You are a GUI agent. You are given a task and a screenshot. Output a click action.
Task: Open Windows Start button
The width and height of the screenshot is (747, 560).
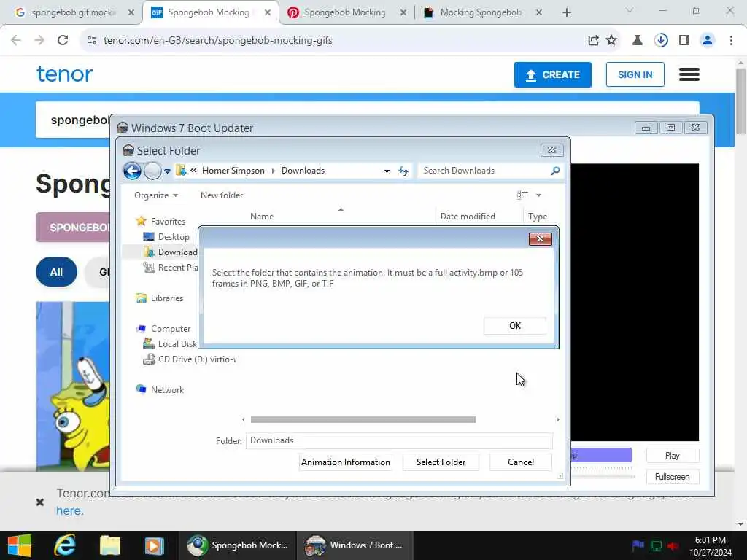[x=20, y=545]
